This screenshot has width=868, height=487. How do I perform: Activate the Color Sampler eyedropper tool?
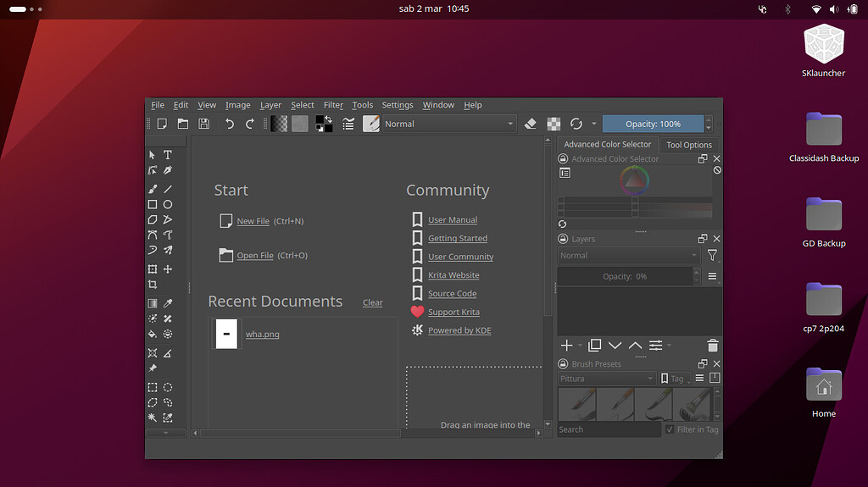pyautogui.click(x=168, y=303)
